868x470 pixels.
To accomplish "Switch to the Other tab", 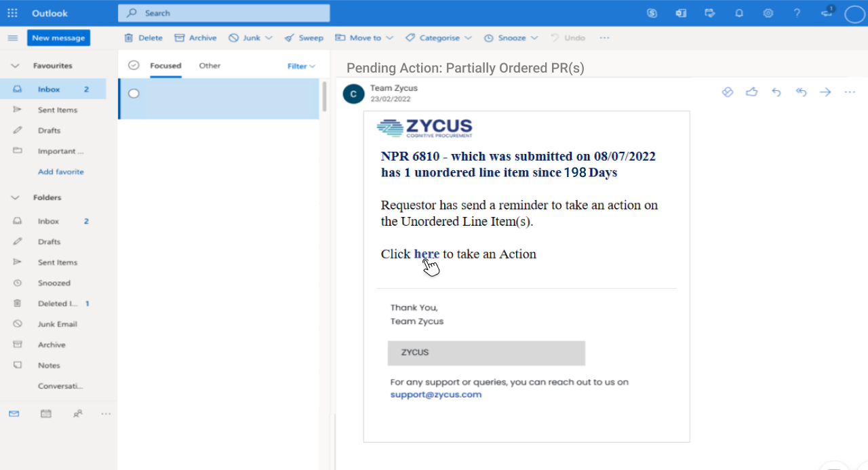I will (x=210, y=66).
